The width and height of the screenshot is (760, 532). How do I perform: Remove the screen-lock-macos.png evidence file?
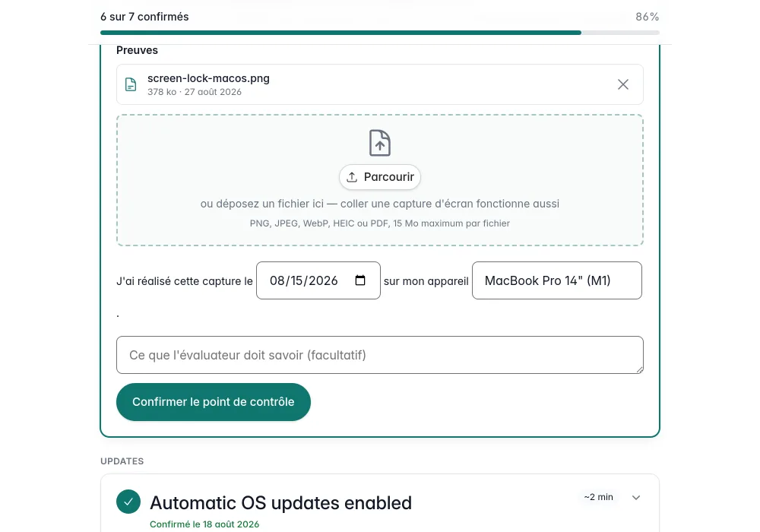point(623,84)
